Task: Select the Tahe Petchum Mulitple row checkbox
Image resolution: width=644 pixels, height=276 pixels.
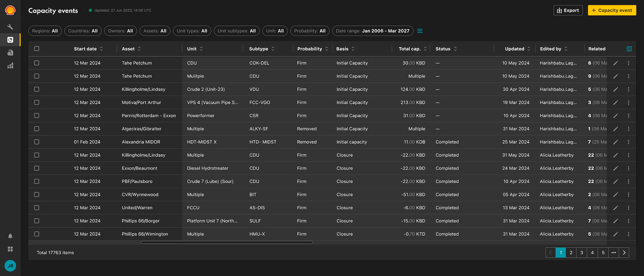Action: pyautogui.click(x=37, y=76)
